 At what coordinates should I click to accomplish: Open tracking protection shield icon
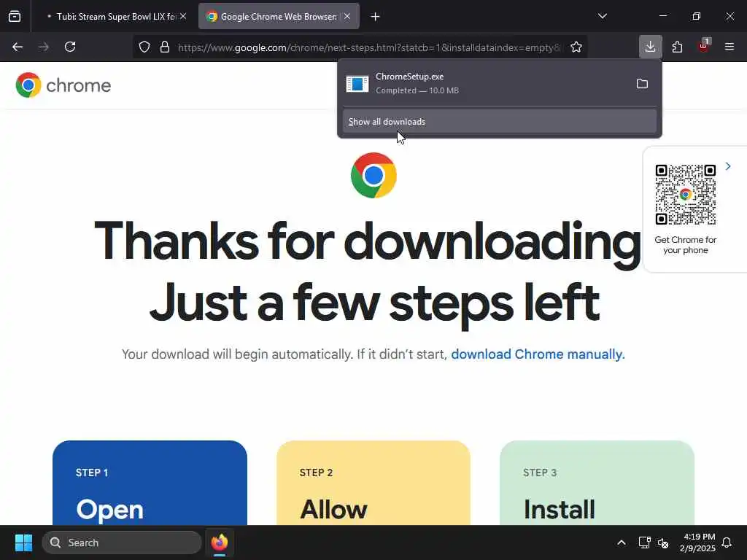coord(144,47)
